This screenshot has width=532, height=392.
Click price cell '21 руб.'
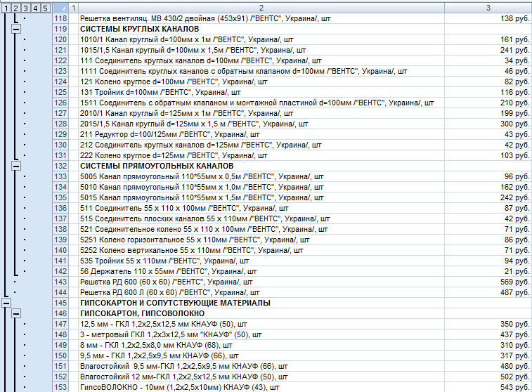[488, 271]
